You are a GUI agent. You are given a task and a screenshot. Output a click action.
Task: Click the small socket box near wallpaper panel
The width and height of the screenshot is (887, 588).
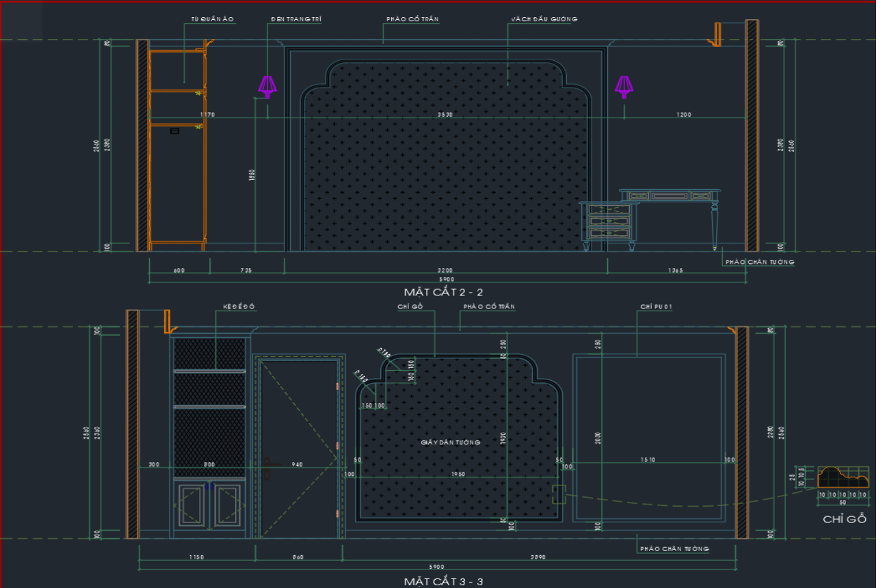559,494
